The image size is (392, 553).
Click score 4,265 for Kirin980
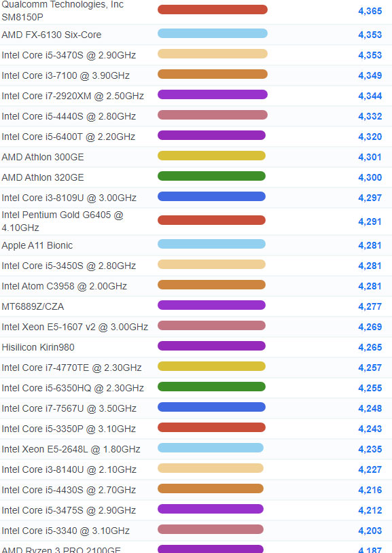pyautogui.click(x=370, y=347)
